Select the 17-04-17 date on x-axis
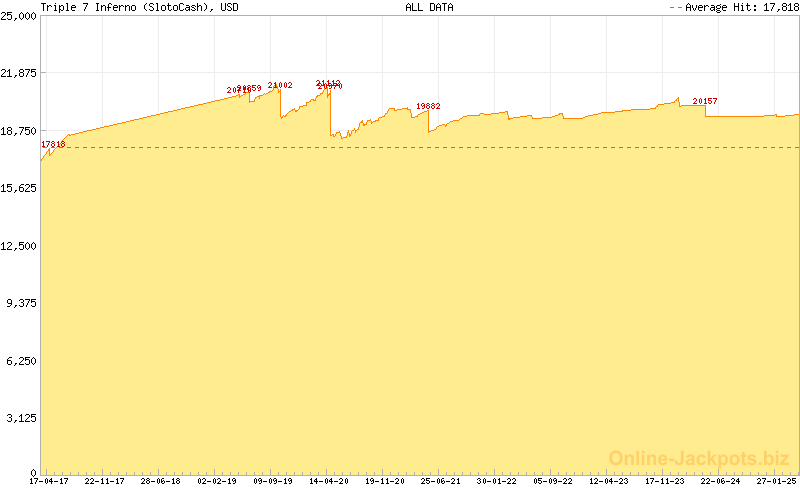 pyautogui.click(x=49, y=481)
